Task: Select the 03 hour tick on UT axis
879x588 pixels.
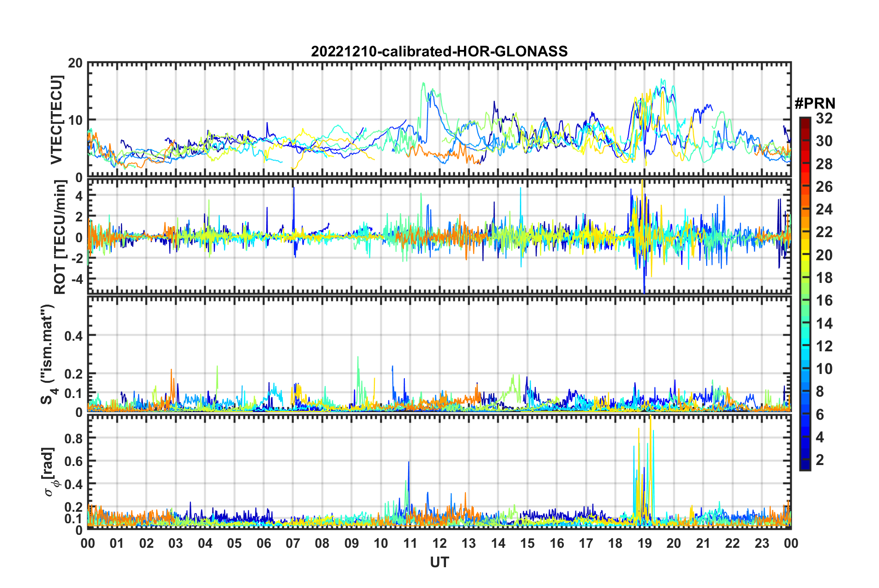Action: pyautogui.click(x=176, y=543)
